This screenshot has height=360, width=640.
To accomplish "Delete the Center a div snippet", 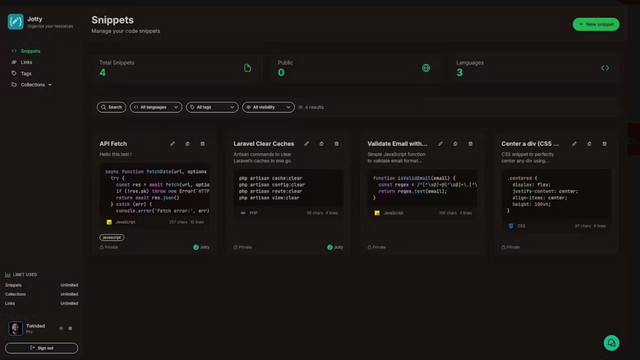I will (x=604, y=144).
